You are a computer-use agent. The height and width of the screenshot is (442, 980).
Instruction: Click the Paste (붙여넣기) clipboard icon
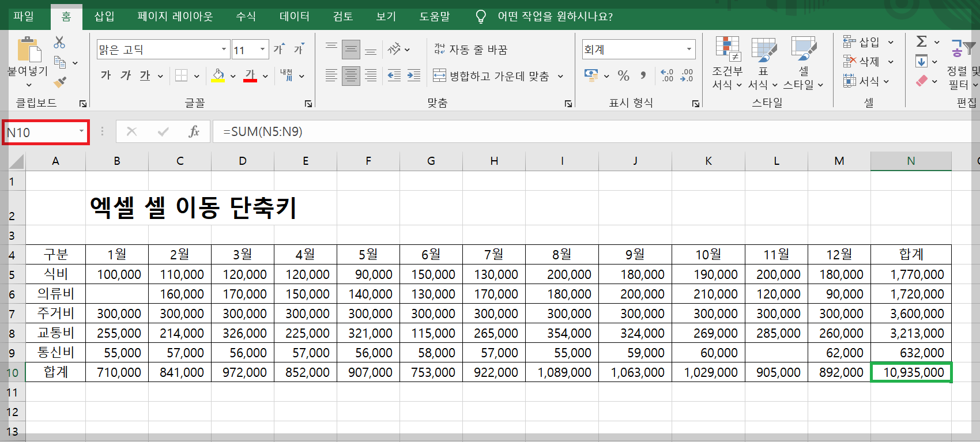28,50
